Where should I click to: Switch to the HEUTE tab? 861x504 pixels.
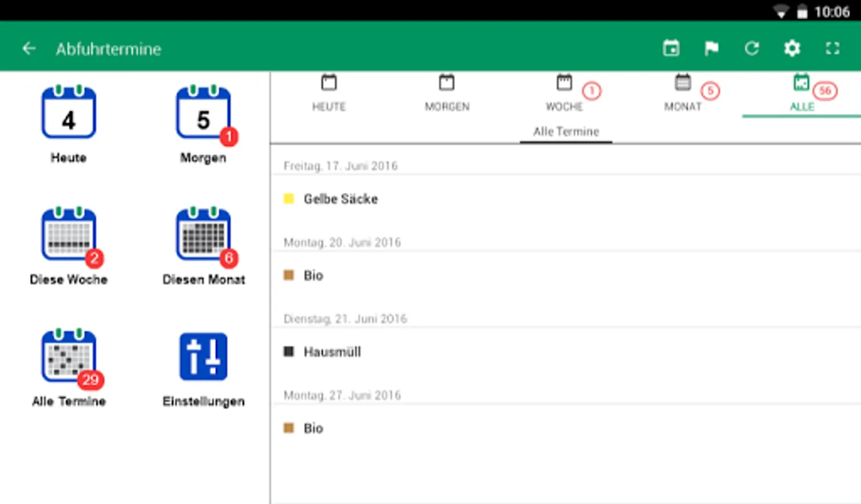click(329, 94)
